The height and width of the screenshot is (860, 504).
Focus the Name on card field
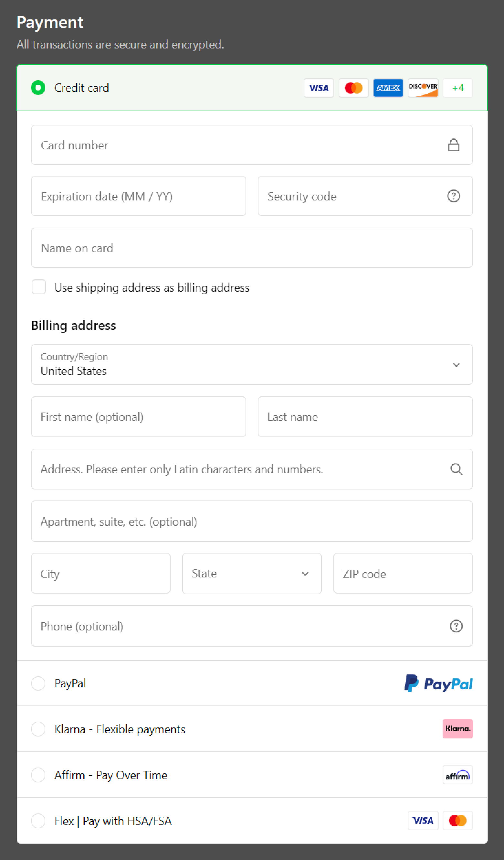pos(252,248)
